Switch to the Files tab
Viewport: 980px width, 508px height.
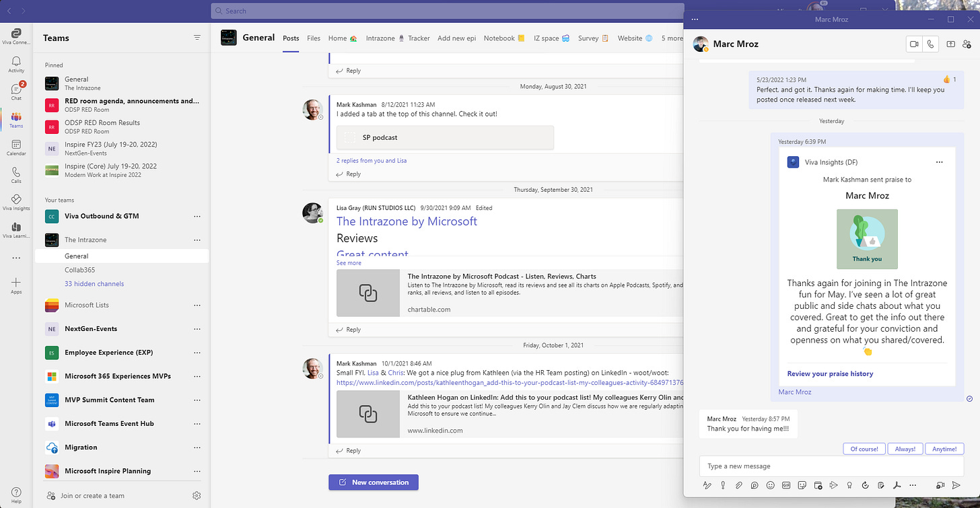pos(314,38)
